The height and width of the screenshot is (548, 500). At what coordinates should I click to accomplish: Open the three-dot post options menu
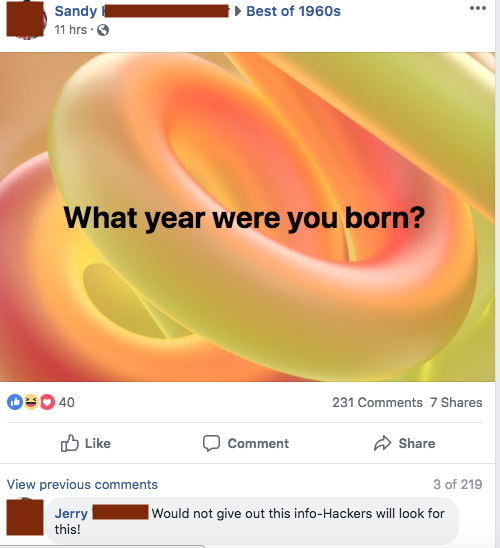point(478,8)
